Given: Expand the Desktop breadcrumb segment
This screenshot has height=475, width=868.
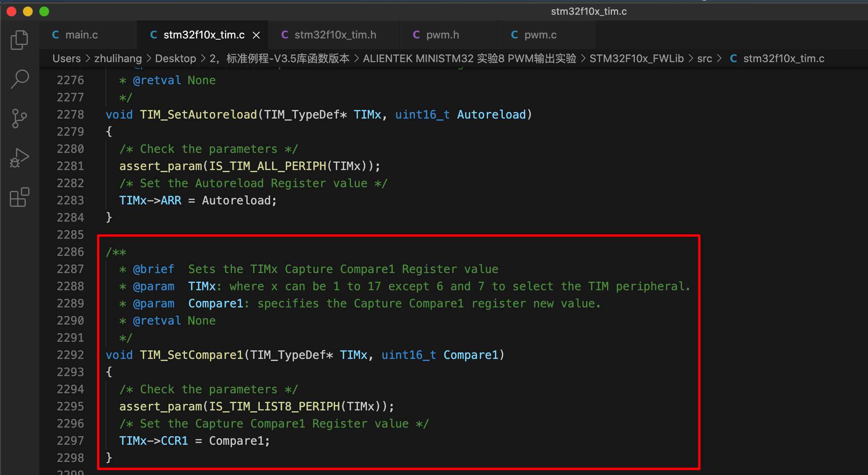Looking at the screenshot, I should (x=175, y=58).
